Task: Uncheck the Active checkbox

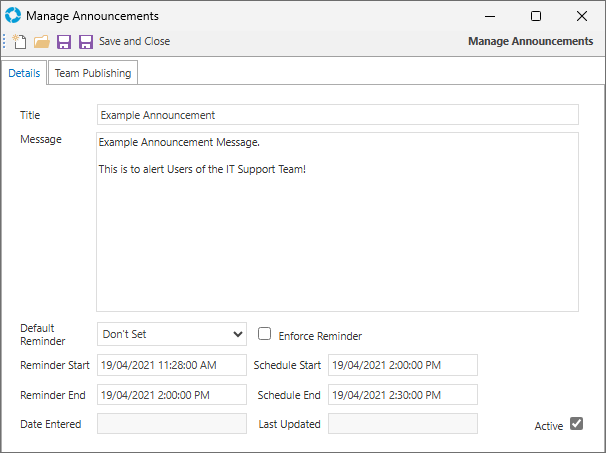Action: click(x=576, y=424)
